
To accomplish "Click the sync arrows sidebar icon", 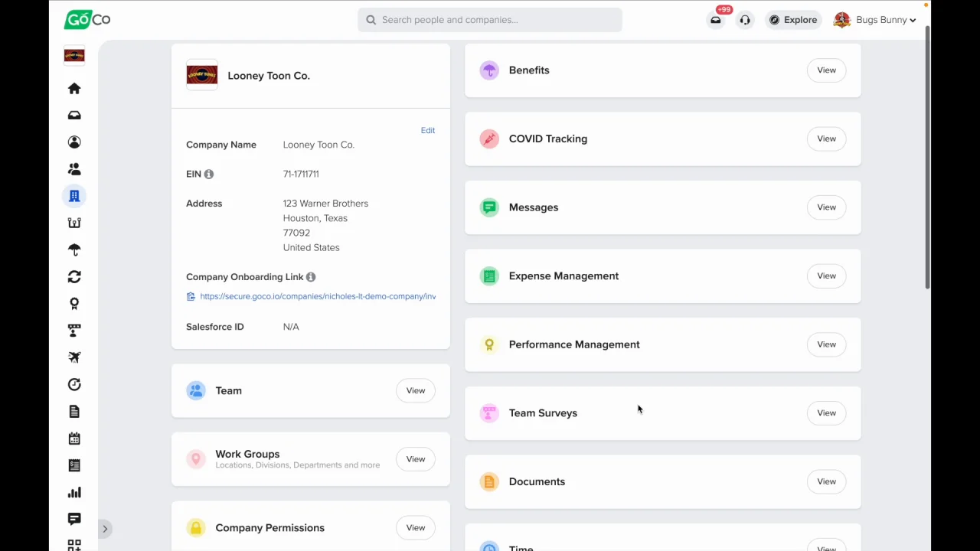I will (74, 277).
